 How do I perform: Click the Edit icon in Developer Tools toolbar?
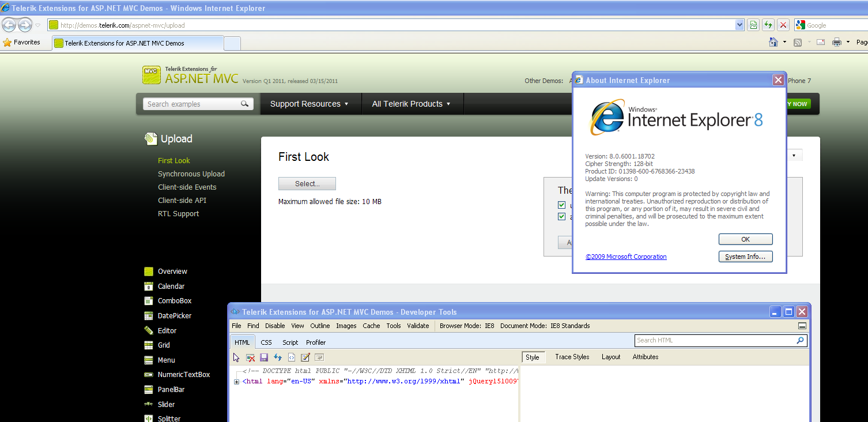coord(305,357)
